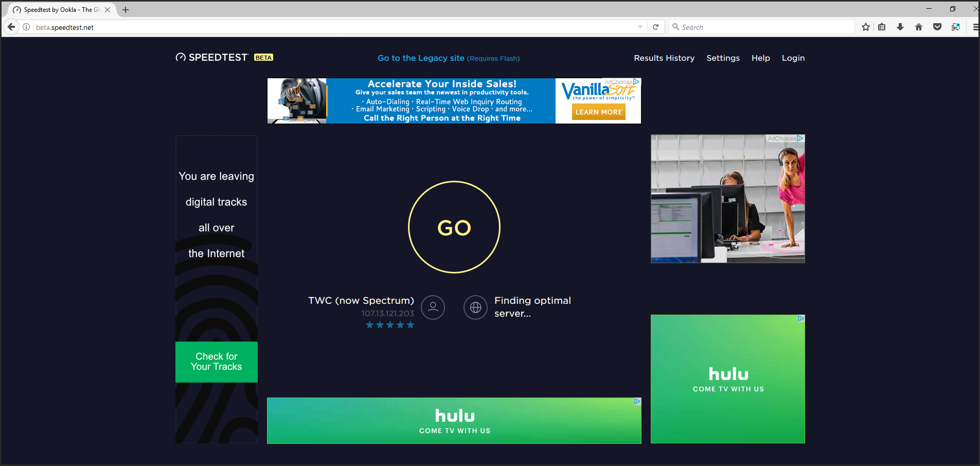980x466 pixels.
Task: Go to the browser Home page icon
Action: tap(919, 27)
